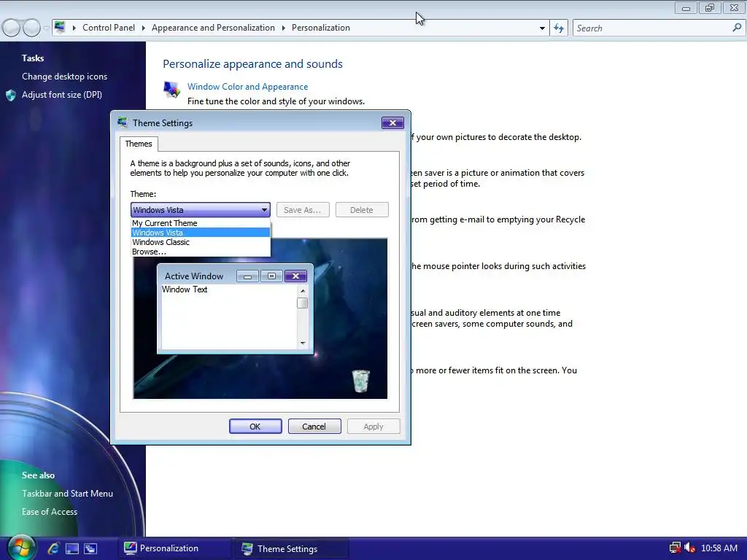Open Taskbar and Start Menu link
The height and width of the screenshot is (560, 747).
(67, 494)
